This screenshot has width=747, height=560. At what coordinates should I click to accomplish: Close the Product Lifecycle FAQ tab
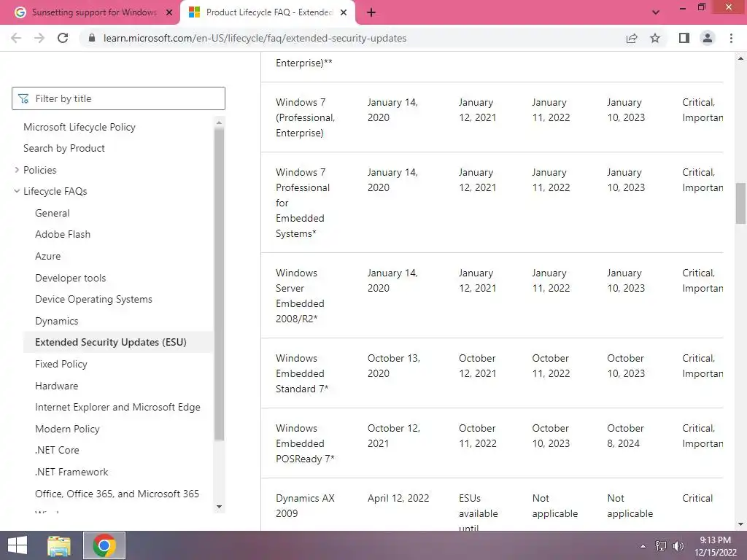[344, 13]
